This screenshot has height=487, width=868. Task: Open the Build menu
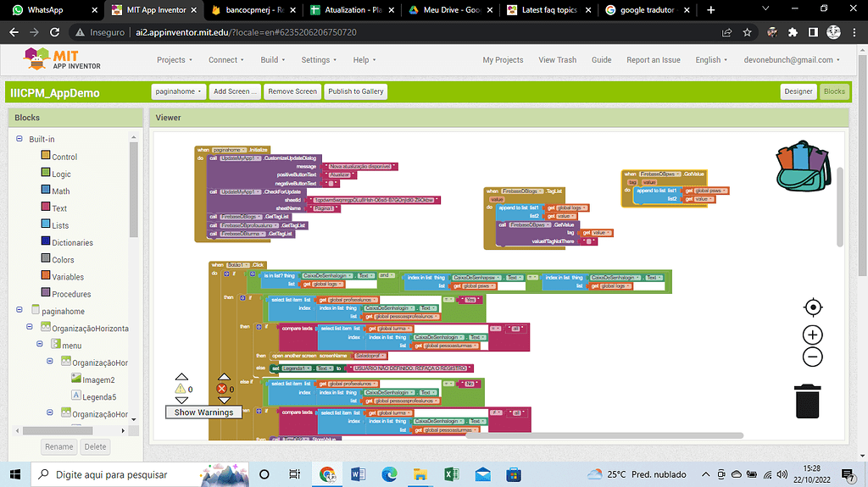click(272, 60)
